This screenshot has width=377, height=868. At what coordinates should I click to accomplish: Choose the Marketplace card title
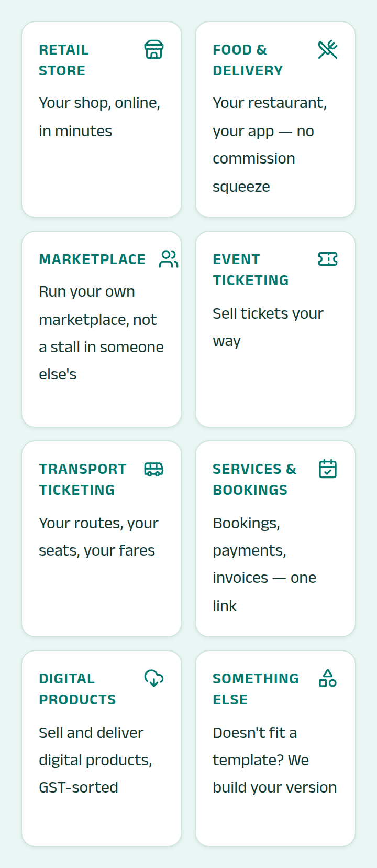92,259
